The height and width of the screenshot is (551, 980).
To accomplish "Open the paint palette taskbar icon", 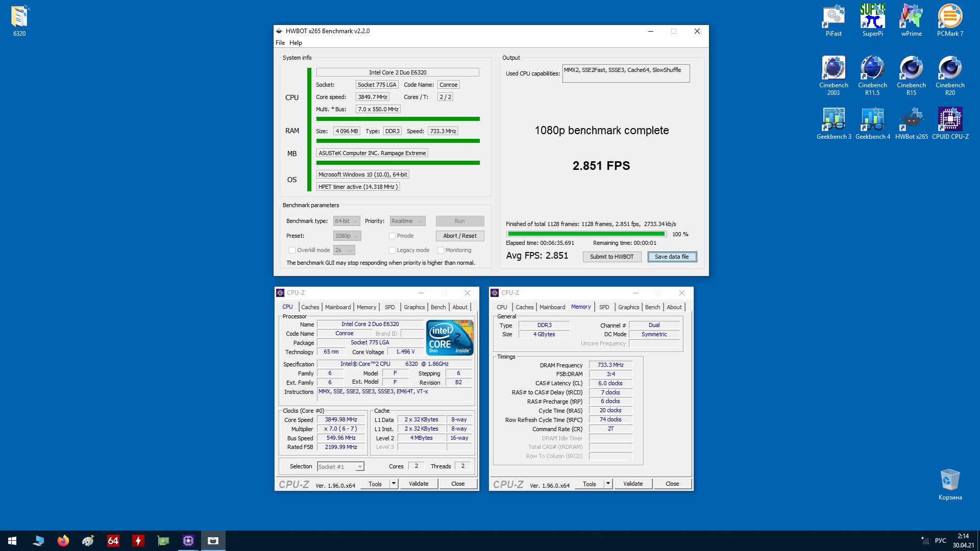I will pyautogui.click(x=88, y=541).
